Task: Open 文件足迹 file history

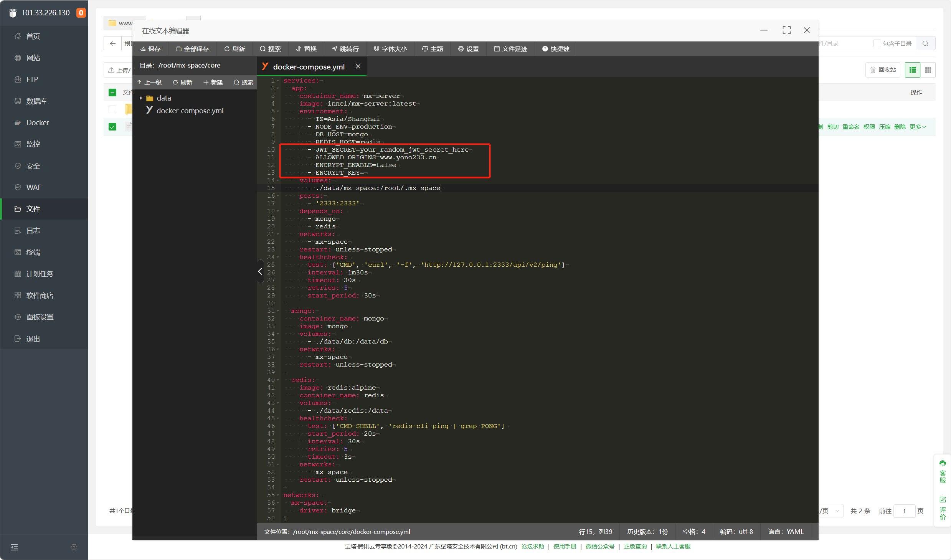Action: coord(510,49)
